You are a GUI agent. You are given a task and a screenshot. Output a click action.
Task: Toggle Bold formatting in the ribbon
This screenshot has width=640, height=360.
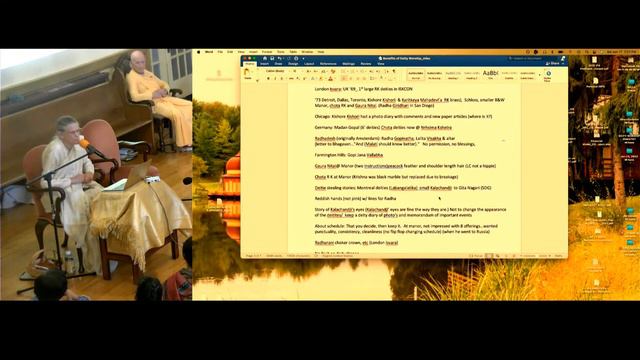(x=268, y=78)
